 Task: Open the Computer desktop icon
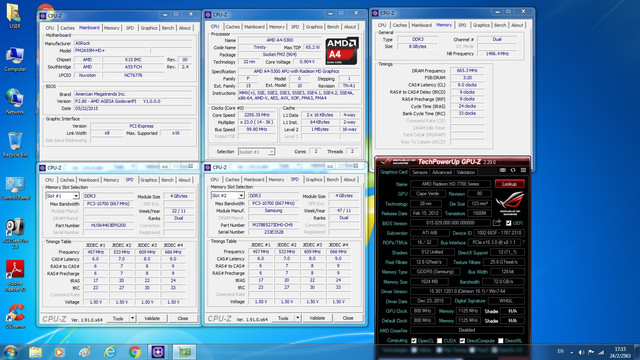pyautogui.click(x=15, y=60)
